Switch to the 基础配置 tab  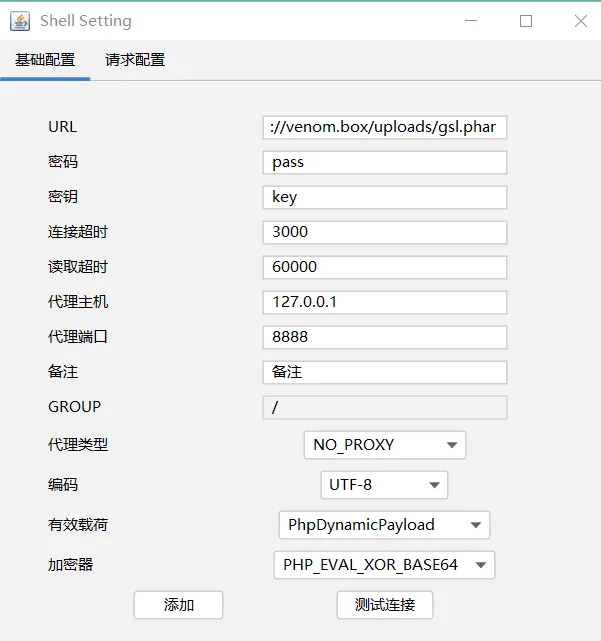(45, 60)
